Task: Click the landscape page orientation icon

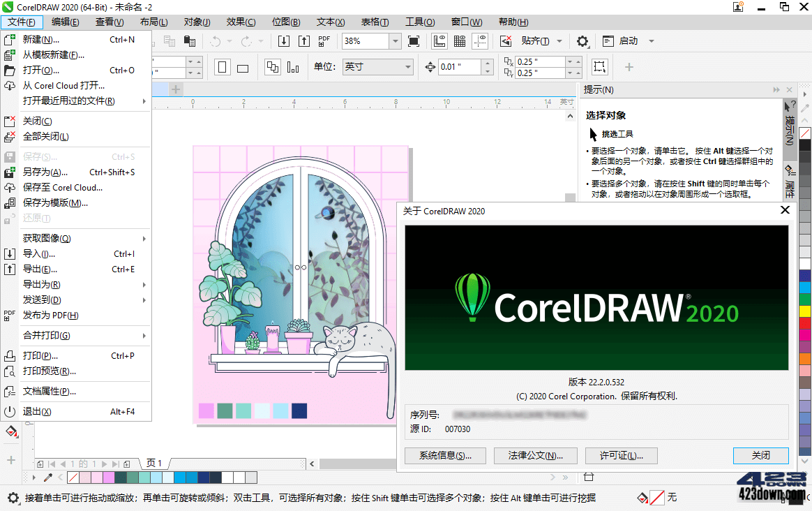Action: 241,66
